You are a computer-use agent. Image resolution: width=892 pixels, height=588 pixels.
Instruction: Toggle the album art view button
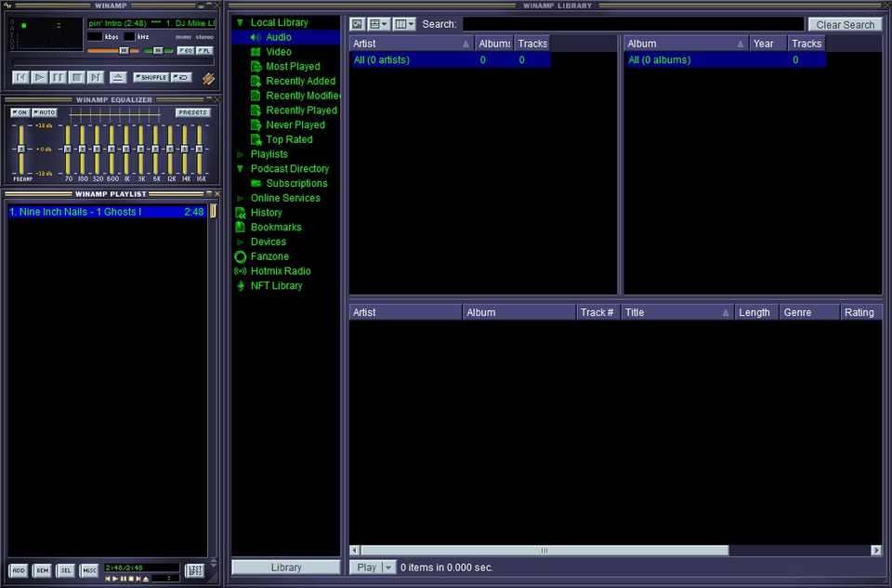coord(357,24)
